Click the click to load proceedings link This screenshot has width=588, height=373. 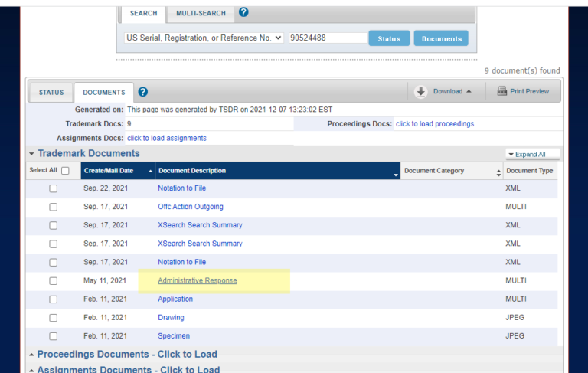point(435,124)
